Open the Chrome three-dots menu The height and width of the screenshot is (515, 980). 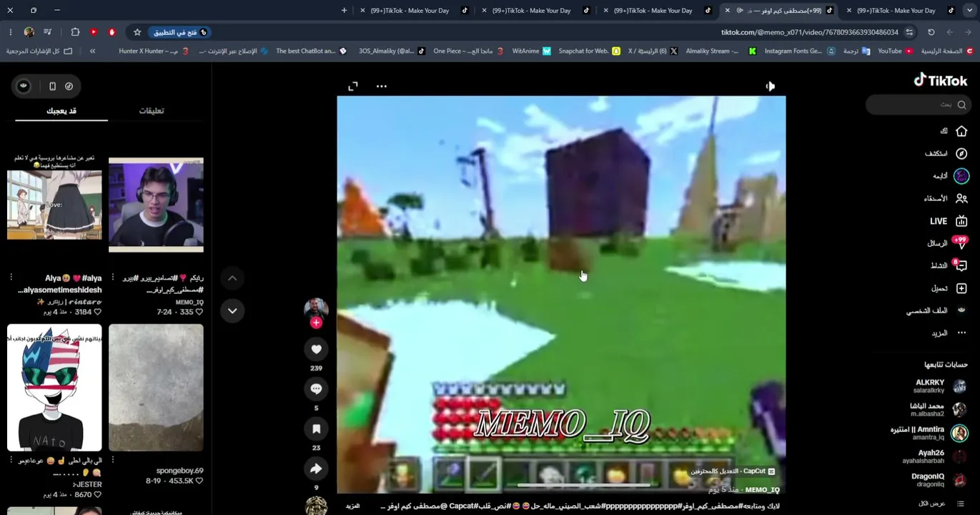[10, 32]
